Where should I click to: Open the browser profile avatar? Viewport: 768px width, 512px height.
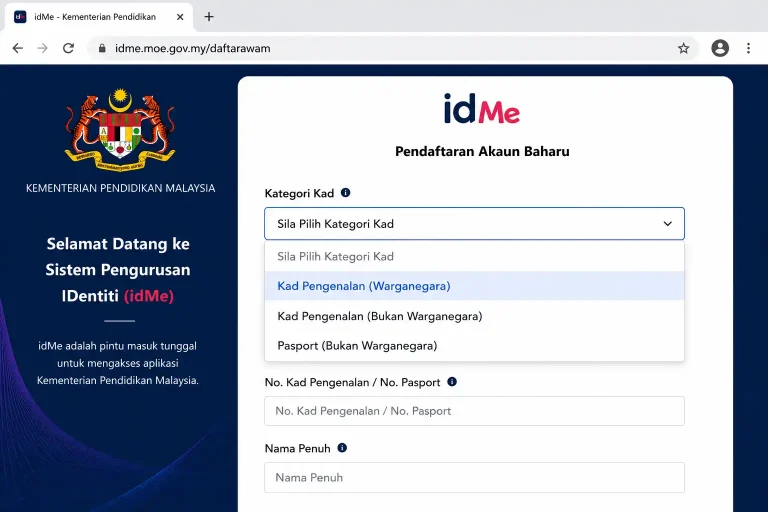pyautogui.click(x=720, y=48)
